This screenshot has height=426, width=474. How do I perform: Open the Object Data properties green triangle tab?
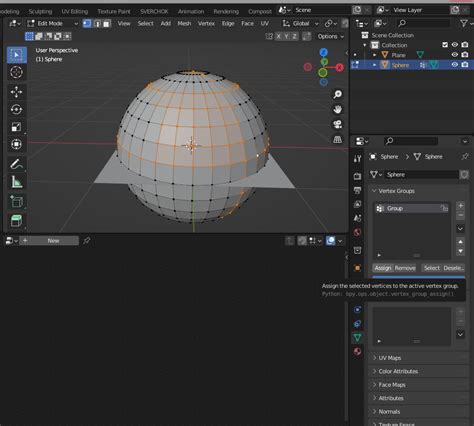[x=357, y=337]
